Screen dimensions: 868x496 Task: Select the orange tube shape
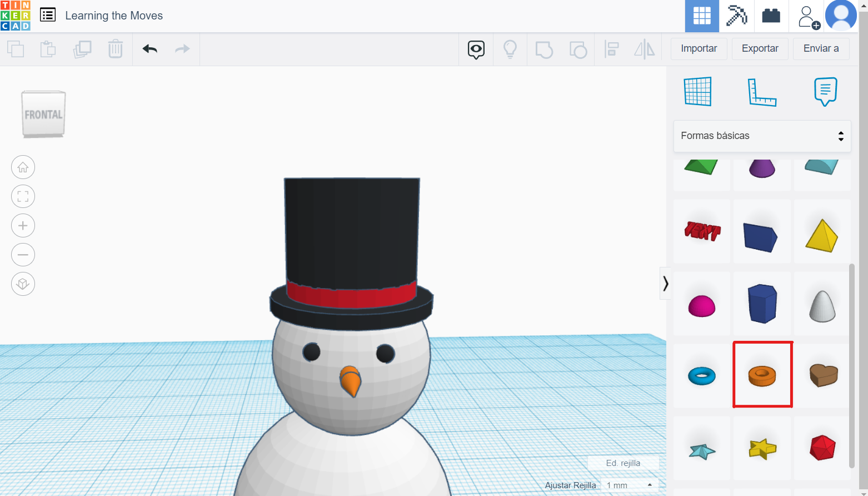(x=762, y=376)
